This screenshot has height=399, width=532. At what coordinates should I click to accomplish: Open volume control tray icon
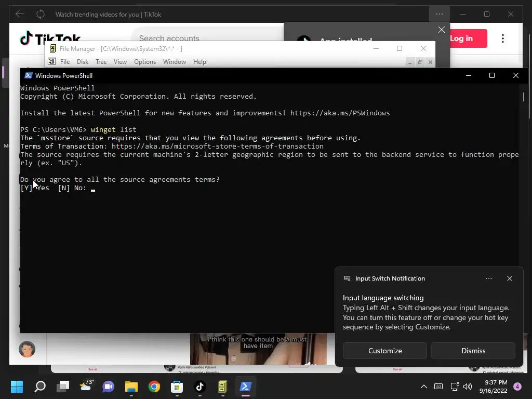(468, 387)
